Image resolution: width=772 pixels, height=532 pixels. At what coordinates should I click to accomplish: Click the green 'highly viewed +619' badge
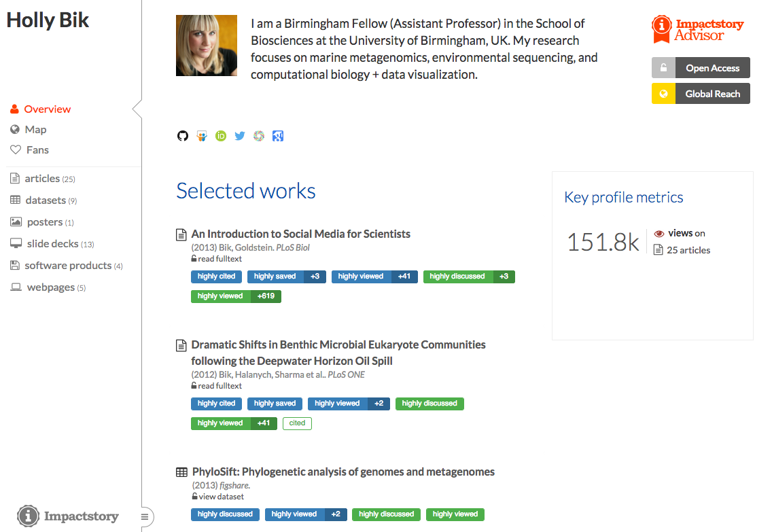coord(236,296)
